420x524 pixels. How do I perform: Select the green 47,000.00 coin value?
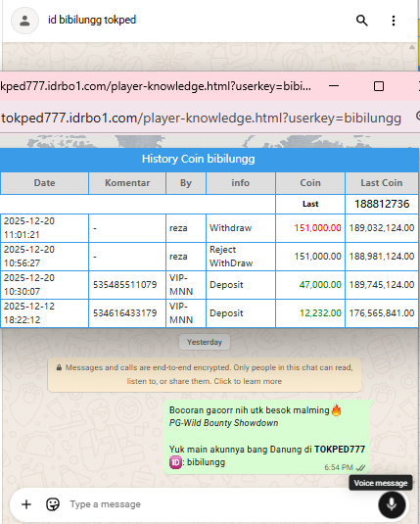pos(320,285)
